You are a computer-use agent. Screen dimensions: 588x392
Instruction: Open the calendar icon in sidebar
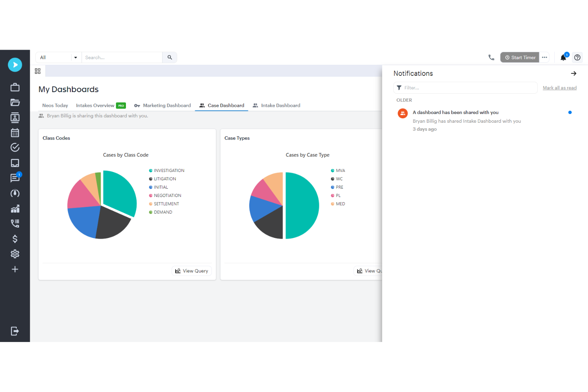point(15,133)
